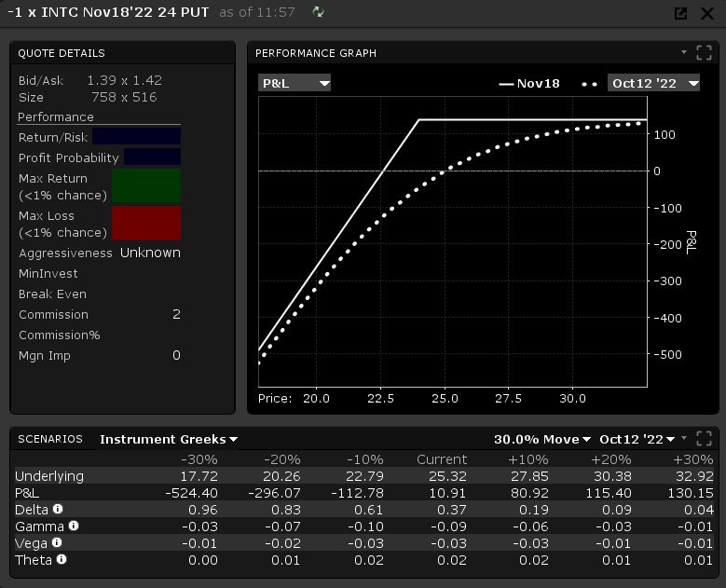Click the red Max Loss bar
This screenshot has height=588, width=726.
146,223
